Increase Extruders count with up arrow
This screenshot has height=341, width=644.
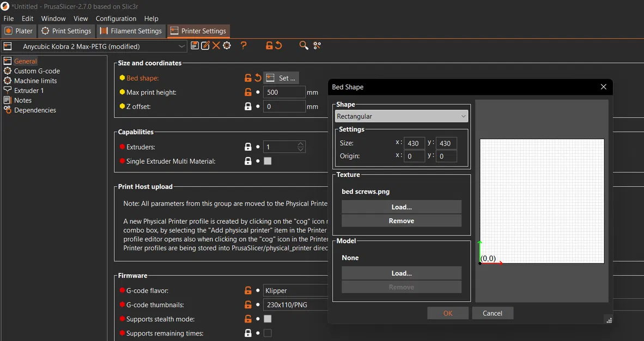[x=301, y=145]
